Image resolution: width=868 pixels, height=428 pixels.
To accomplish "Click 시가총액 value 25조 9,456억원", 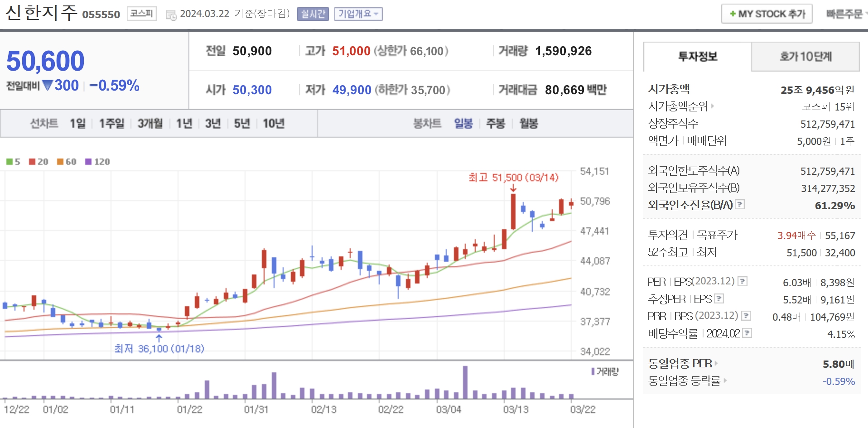I will click(x=818, y=90).
